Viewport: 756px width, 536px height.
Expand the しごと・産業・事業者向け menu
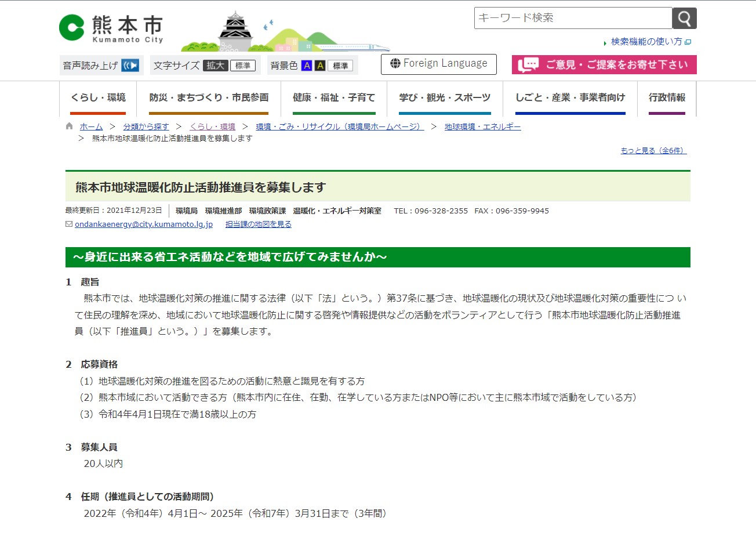click(x=570, y=98)
